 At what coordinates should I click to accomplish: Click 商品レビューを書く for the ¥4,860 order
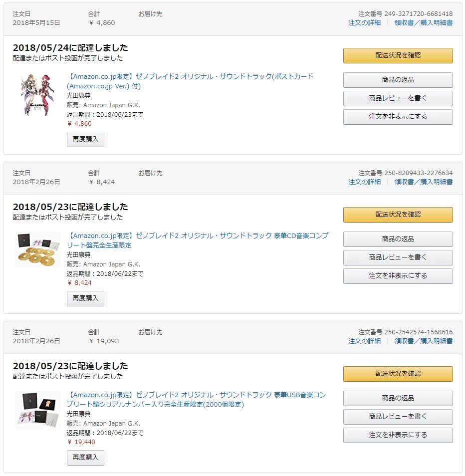point(398,98)
